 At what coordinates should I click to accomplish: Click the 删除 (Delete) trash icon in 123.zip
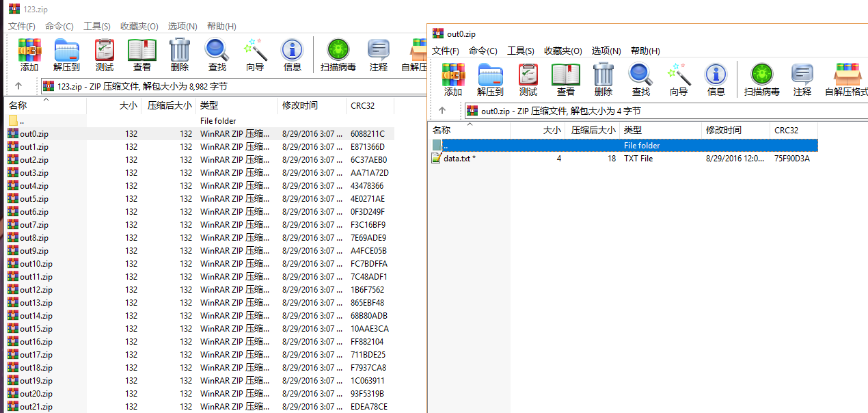180,54
